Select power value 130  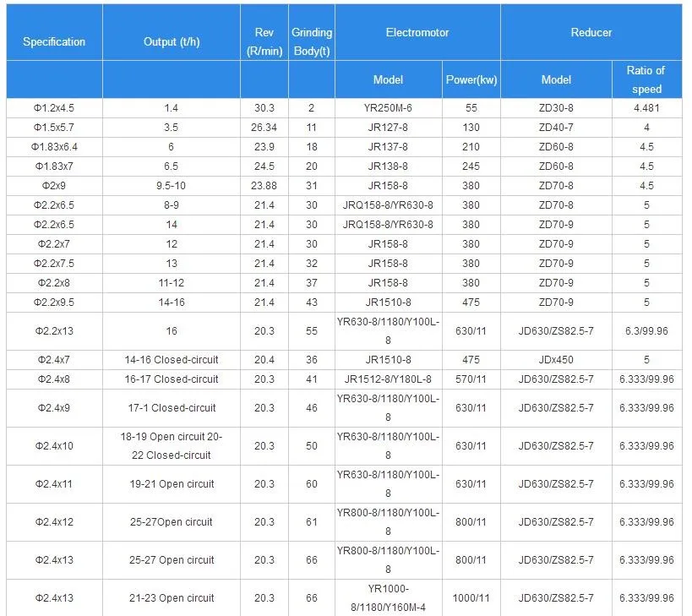click(x=471, y=128)
